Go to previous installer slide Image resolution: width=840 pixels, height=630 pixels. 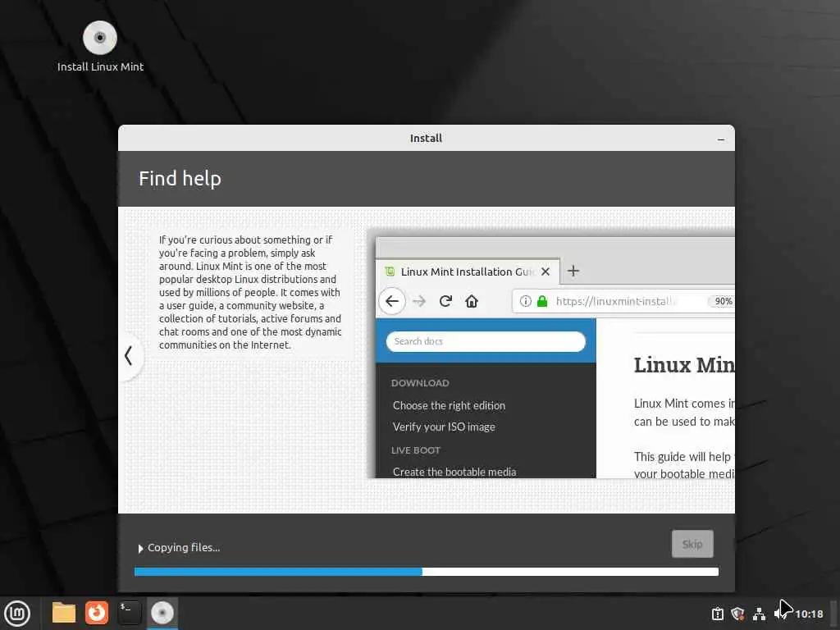[129, 356]
